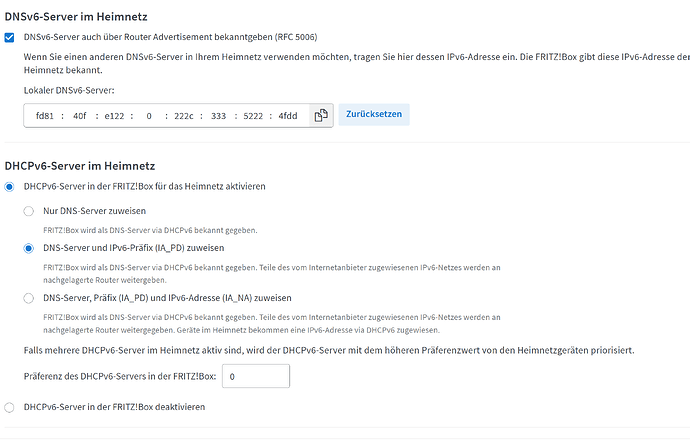Click the fd81 address segment field
Screen dimensions: 690x440
[x=44, y=116]
